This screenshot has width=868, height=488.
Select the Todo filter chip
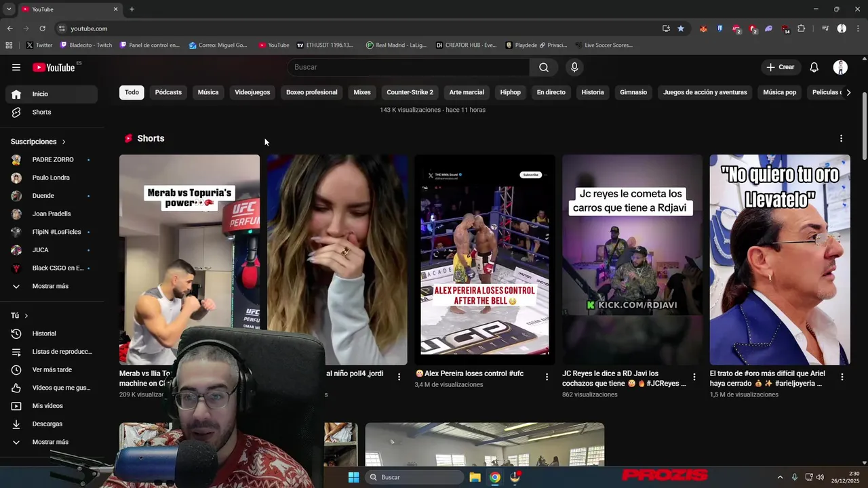(132, 92)
